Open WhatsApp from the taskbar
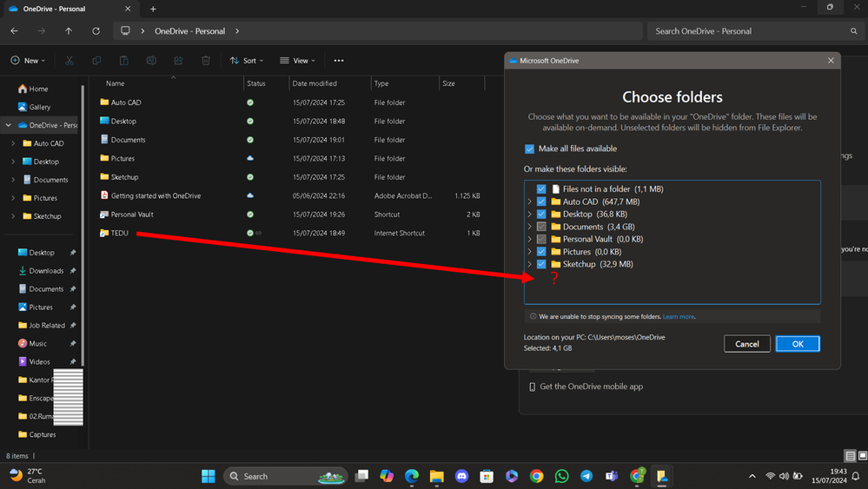868x489 pixels. pos(561,476)
